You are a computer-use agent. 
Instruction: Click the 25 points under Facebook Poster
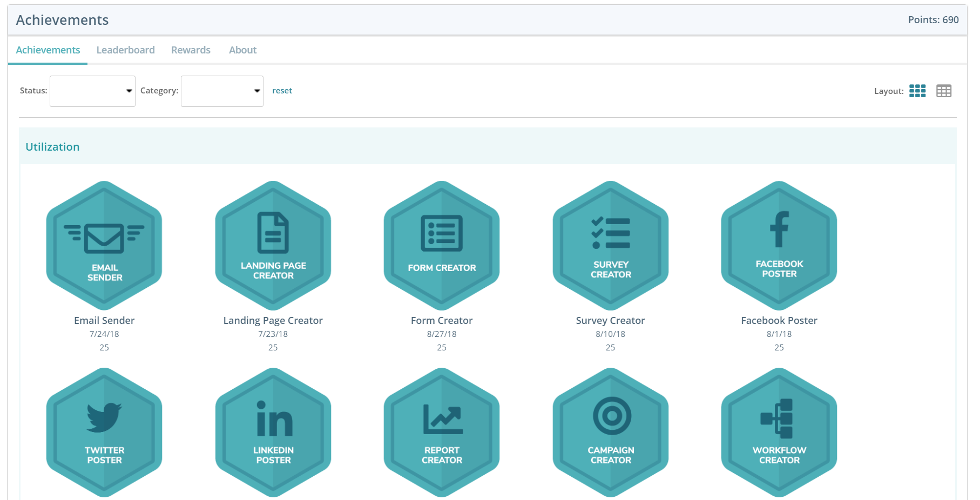[x=779, y=348]
